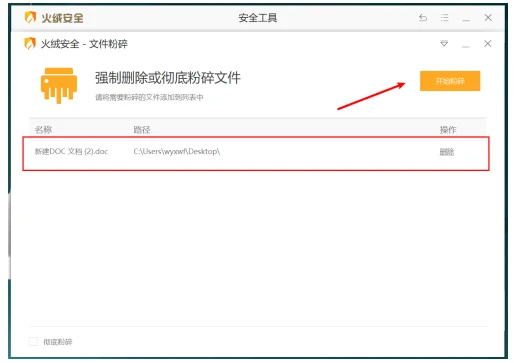Click the 强制删除或彻底粉碎文件 heading
This screenshot has width=515, height=363.
168,78
